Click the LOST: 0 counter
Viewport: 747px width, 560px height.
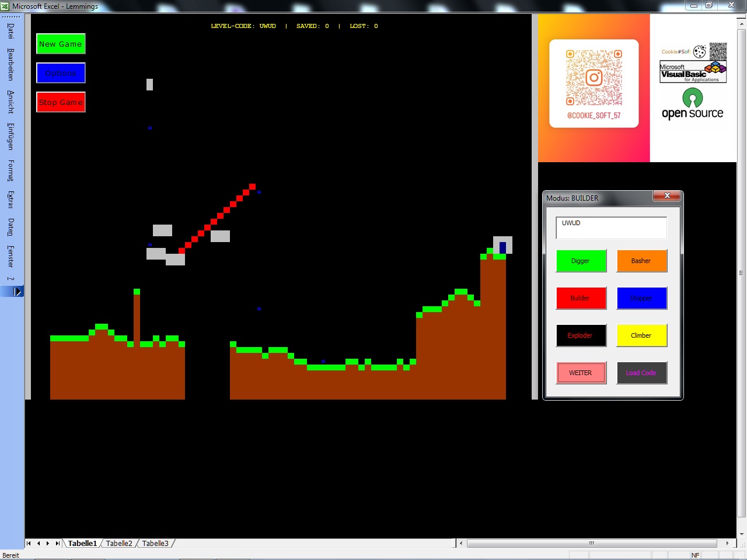(x=364, y=26)
